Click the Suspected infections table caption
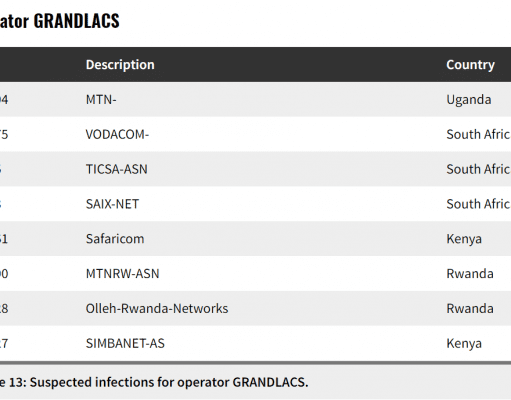The image size is (511, 400). 154,382
